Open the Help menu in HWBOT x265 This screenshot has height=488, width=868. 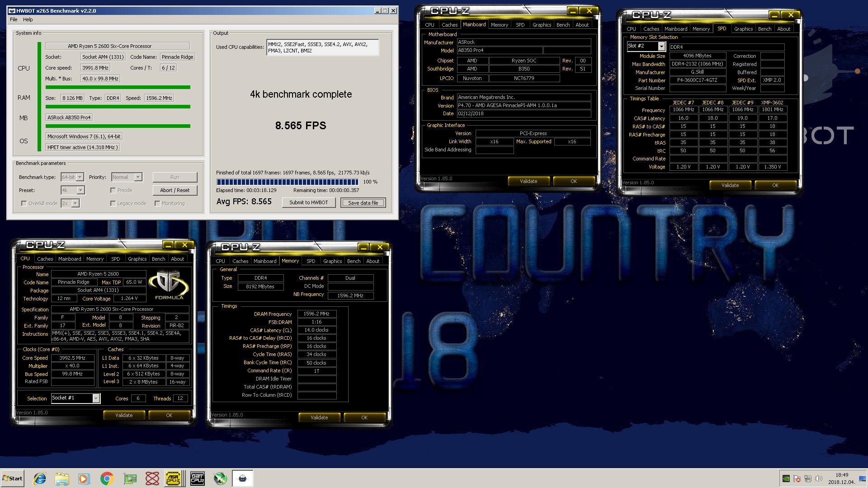point(28,19)
